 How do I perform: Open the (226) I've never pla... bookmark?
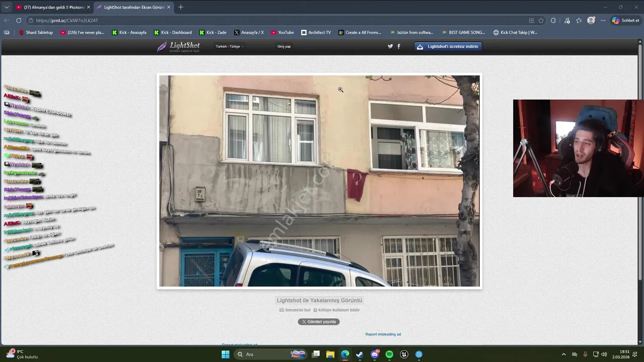pyautogui.click(x=82, y=33)
